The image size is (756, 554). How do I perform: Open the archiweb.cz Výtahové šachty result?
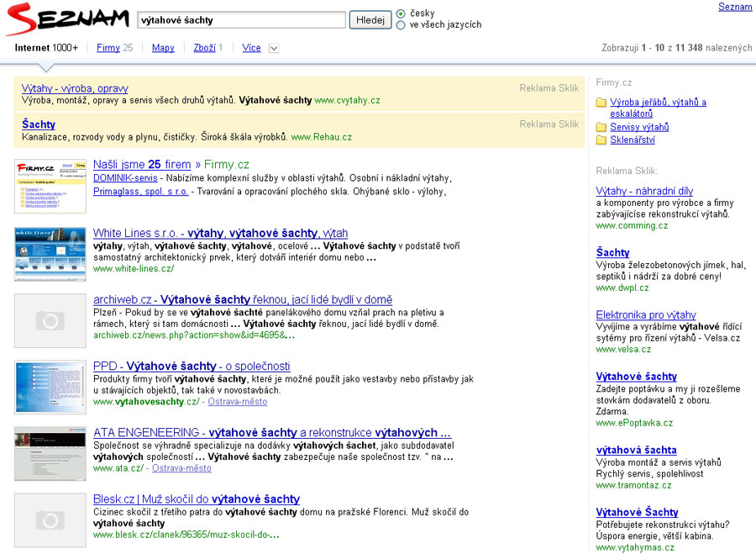pyautogui.click(x=243, y=299)
